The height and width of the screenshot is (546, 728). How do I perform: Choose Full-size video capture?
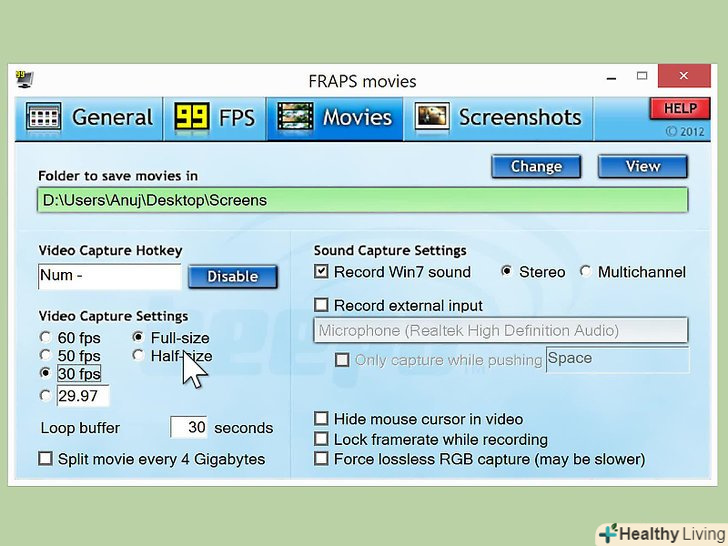138,337
